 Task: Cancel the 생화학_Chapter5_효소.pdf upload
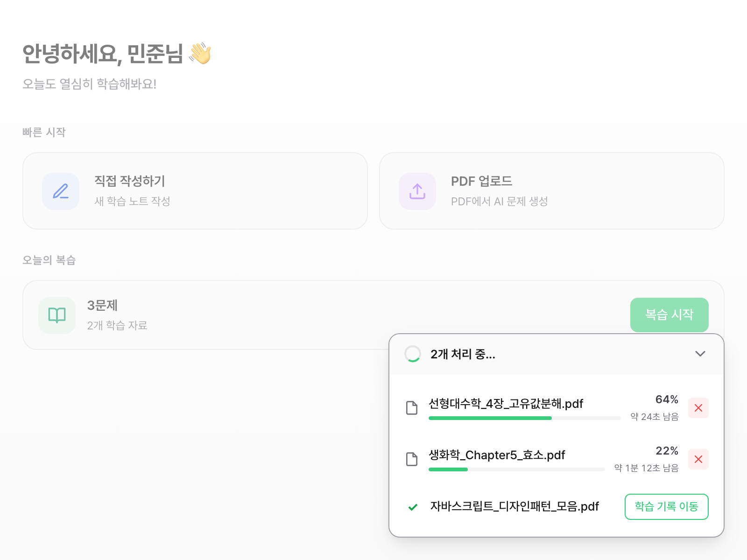(x=698, y=459)
